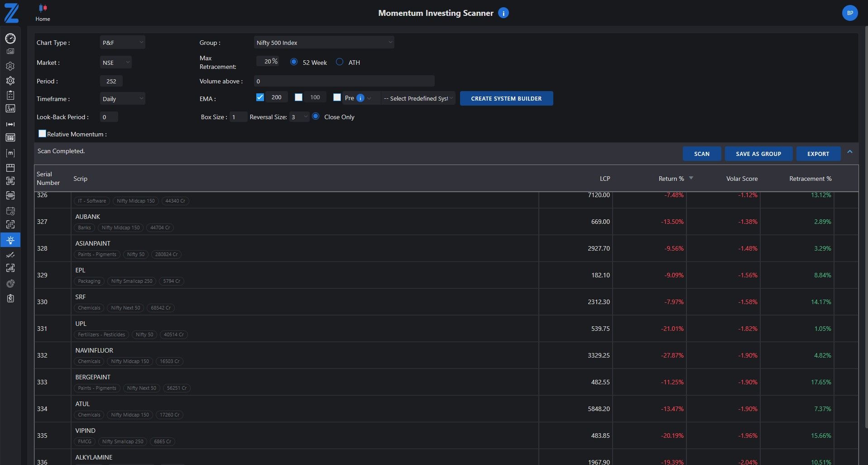Open the calendar clock sidebar icon
The image size is (868, 465).
coord(10,211)
